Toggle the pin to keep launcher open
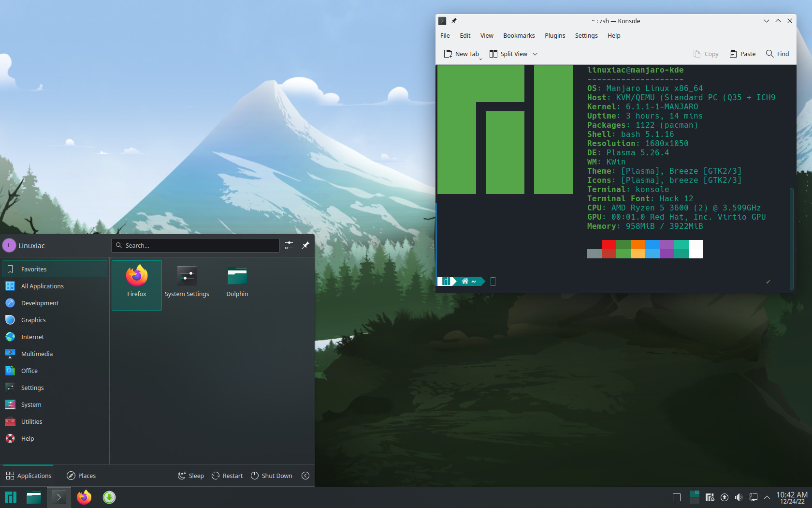812x508 pixels. coord(305,245)
